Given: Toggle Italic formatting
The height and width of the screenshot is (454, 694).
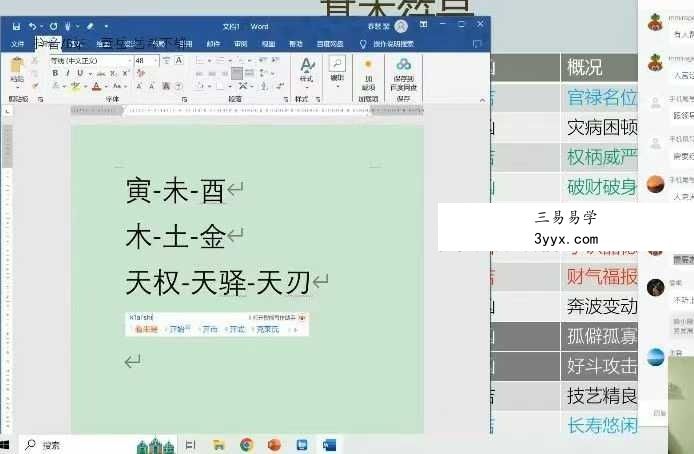Looking at the screenshot, I should click(67, 73).
